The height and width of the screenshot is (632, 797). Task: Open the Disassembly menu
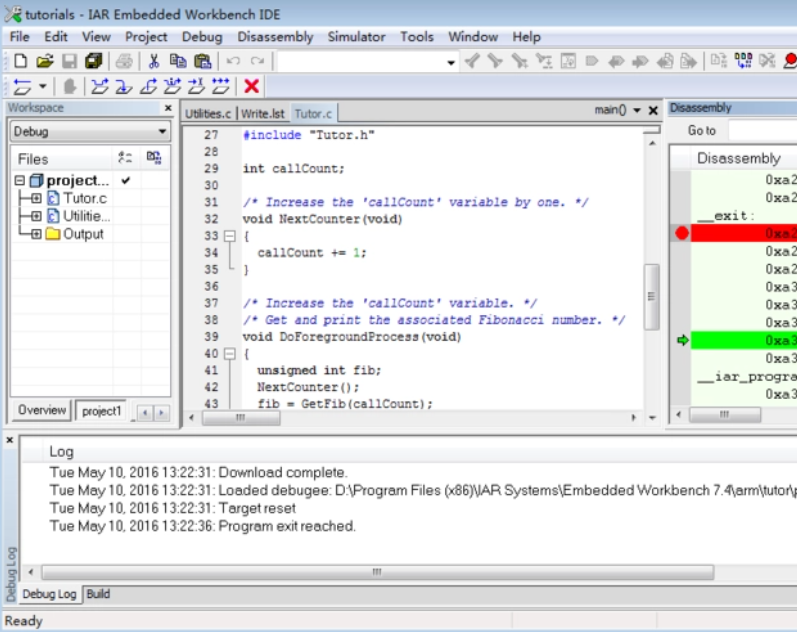pyautogui.click(x=275, y=37)
